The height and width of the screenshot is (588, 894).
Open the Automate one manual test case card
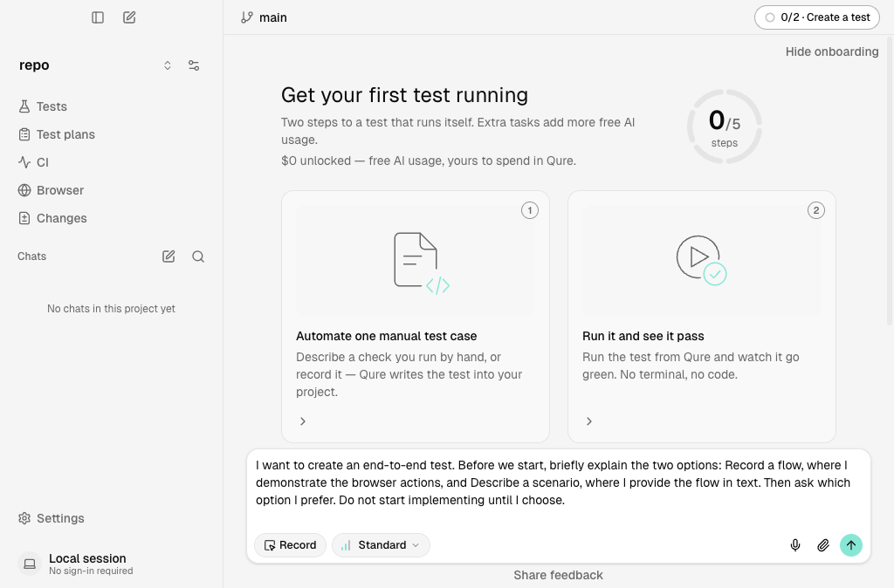coord(415,316)
